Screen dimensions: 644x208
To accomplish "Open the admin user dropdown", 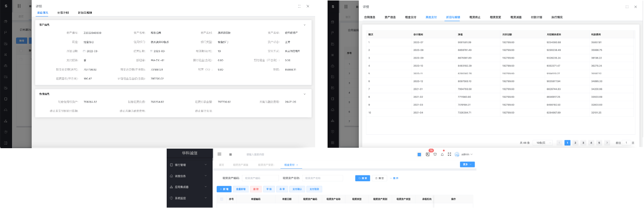I will click(x=467, y=154).
